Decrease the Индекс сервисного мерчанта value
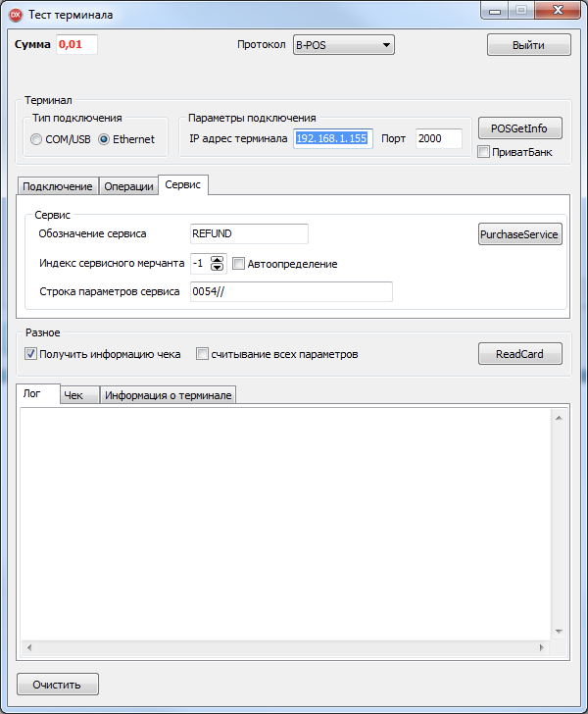588x714 pixels. (x=218, y=268)
